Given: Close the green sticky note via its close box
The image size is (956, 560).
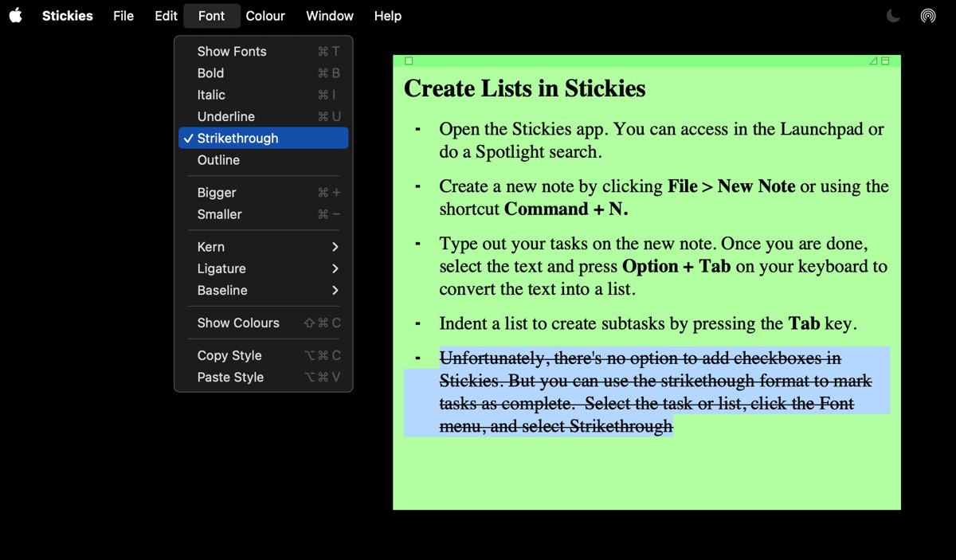Looking at the screenshot, I should pyautogui.click(x=409, y=61).
